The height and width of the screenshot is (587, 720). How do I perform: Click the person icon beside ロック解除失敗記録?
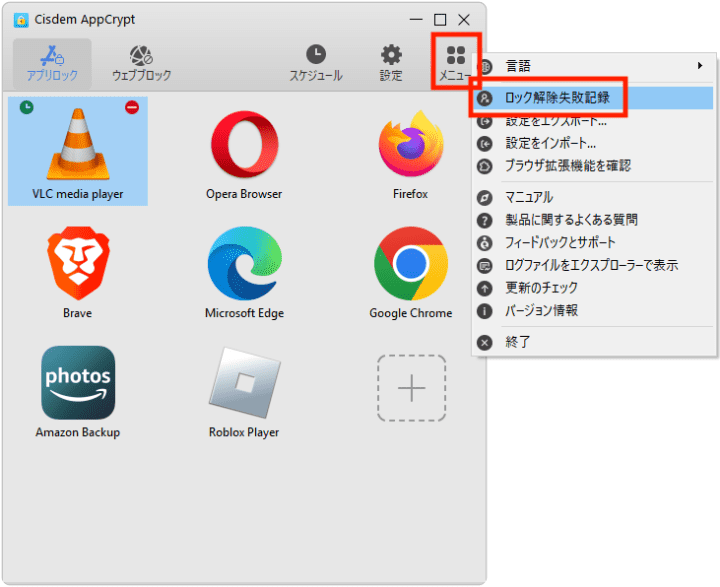485,98
